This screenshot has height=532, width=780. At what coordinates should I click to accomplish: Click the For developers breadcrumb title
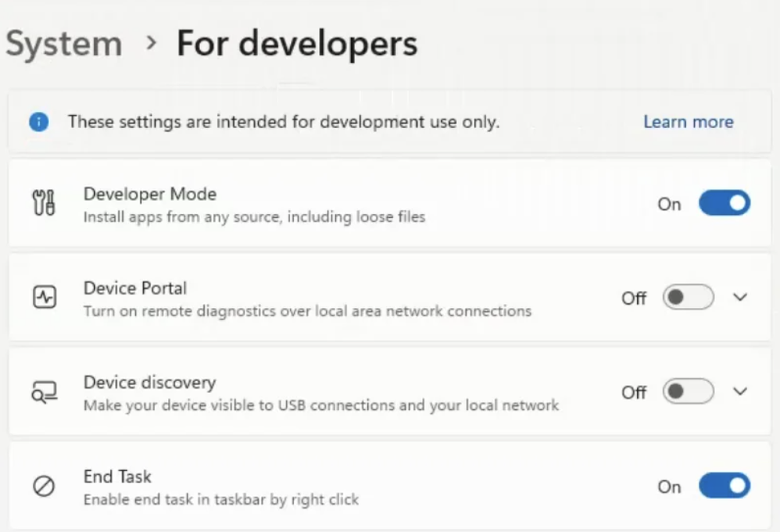tap(297, 45)
